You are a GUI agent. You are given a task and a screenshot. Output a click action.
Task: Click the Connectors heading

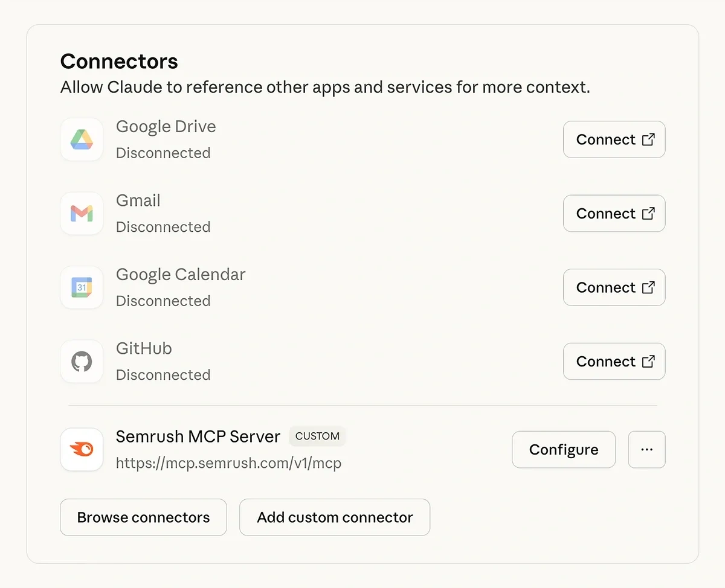click(x=118, y=61)
